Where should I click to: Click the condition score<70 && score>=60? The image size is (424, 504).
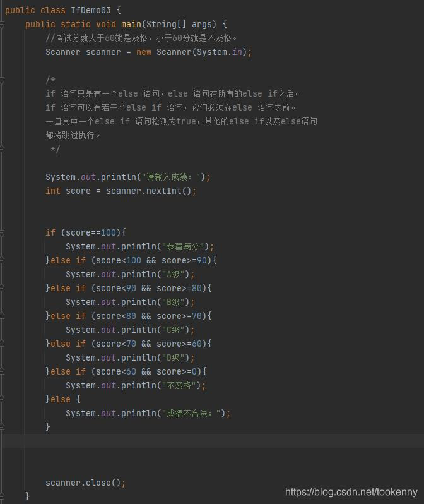tap(149, 344)
